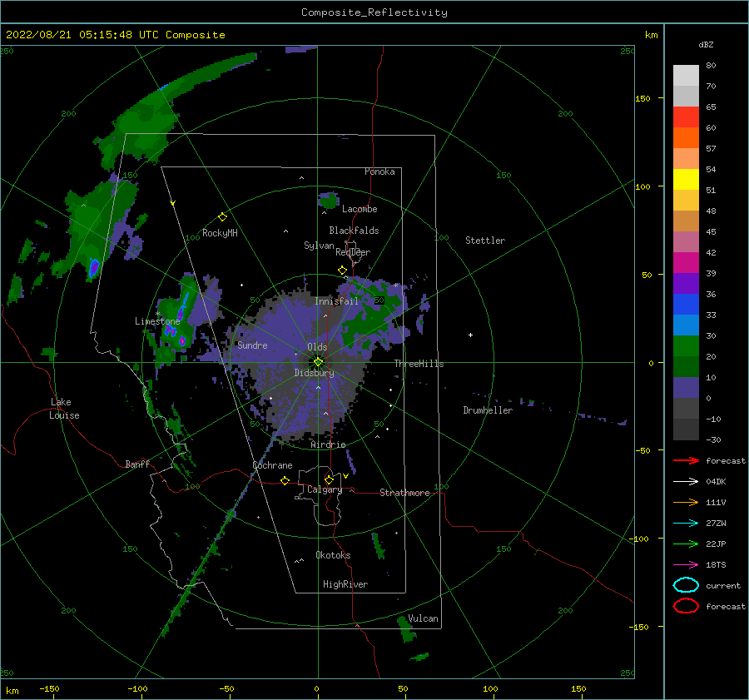Click the RedDeer city label

click(353, 252)
